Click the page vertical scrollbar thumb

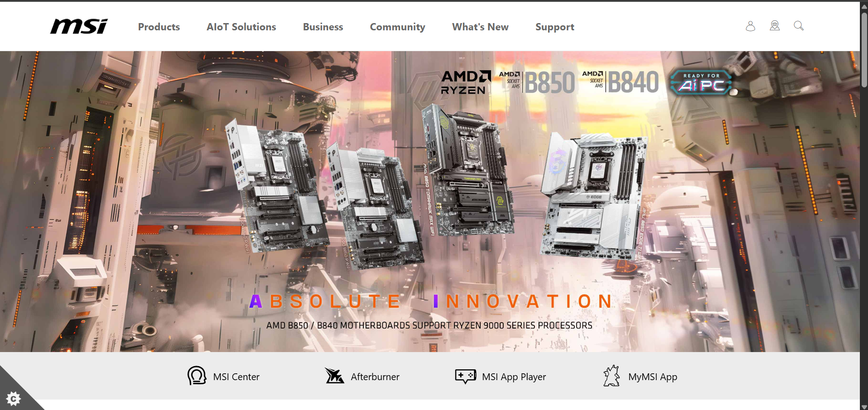(864, 50)
